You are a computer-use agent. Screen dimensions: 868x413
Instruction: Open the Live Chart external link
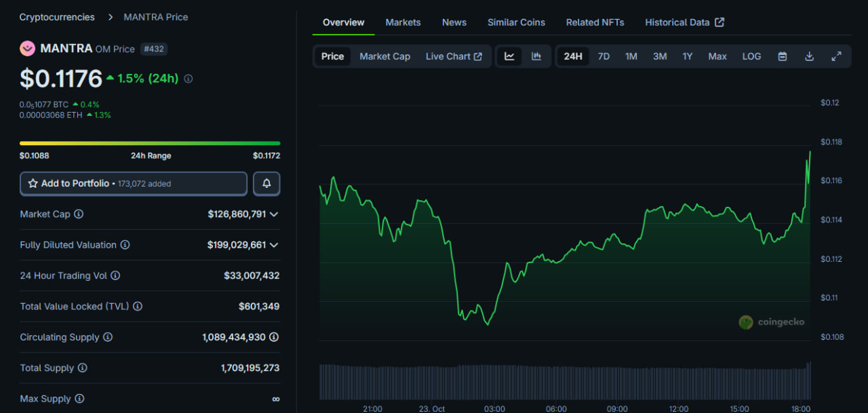click(x=454, y=56)
